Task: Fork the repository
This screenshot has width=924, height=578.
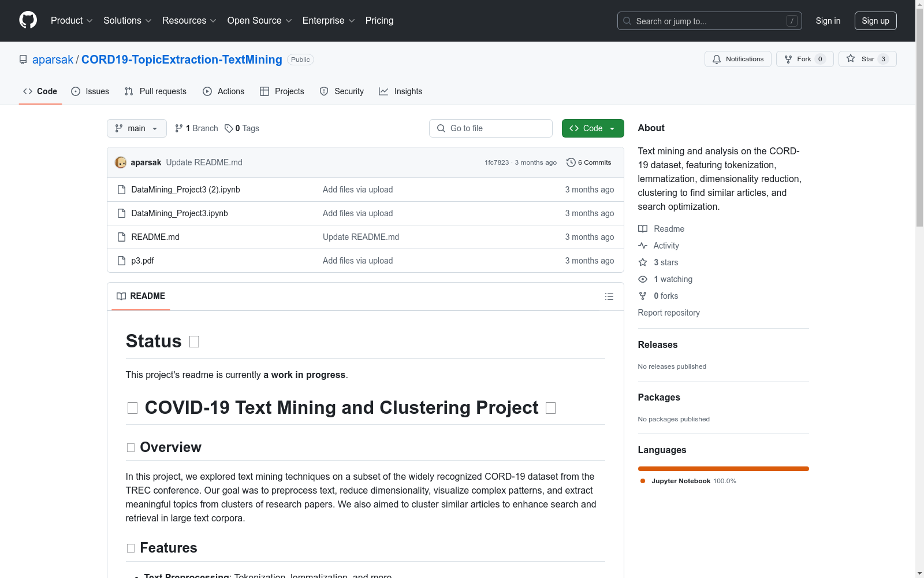Action: pyautogui.click(x=804, y=59)
